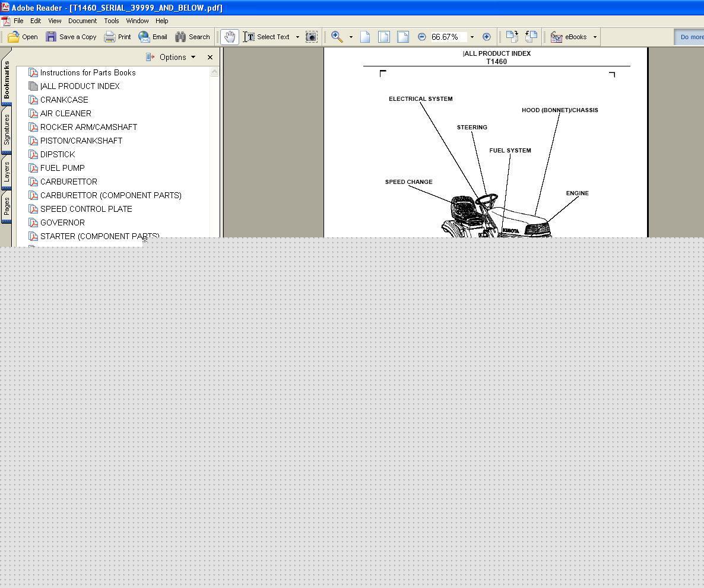Open the Instructions for Parts Books bookmark
704x588 pixels.
pos(87,72)
